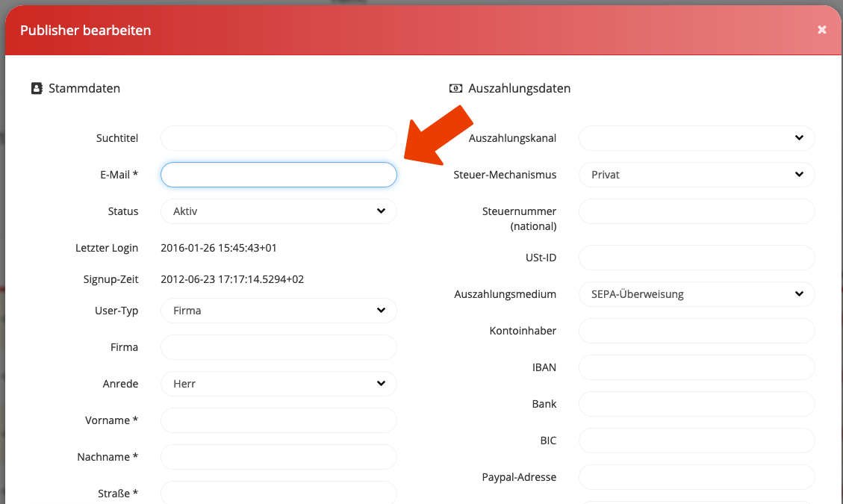The width and height of the screenshot is (843, 504).
Task: Select the Vorname input field
Action: [279, 420]
